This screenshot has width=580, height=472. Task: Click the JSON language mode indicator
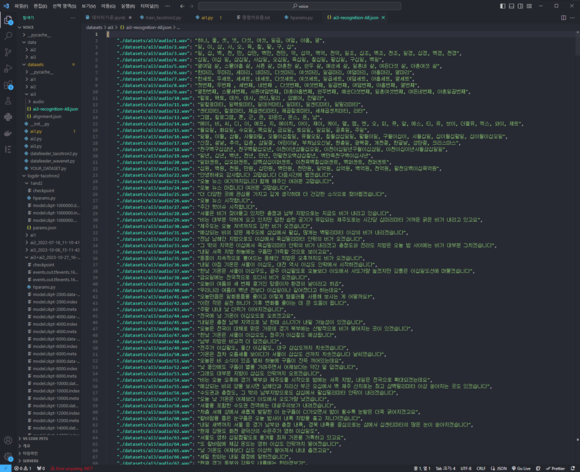point(499,468)
